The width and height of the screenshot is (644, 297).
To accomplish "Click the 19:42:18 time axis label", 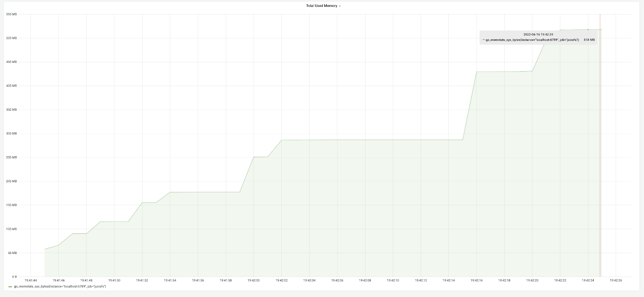I will [504, 280].
